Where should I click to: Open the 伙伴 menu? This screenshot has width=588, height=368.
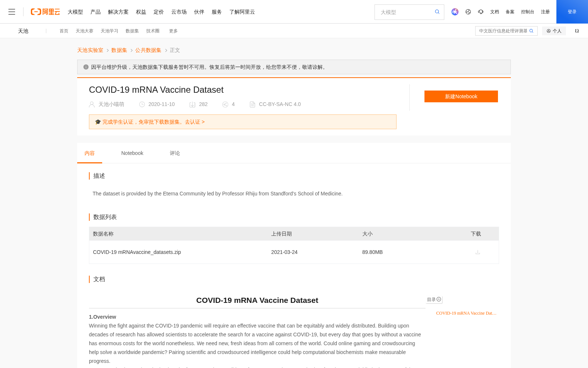click(199, 12)
